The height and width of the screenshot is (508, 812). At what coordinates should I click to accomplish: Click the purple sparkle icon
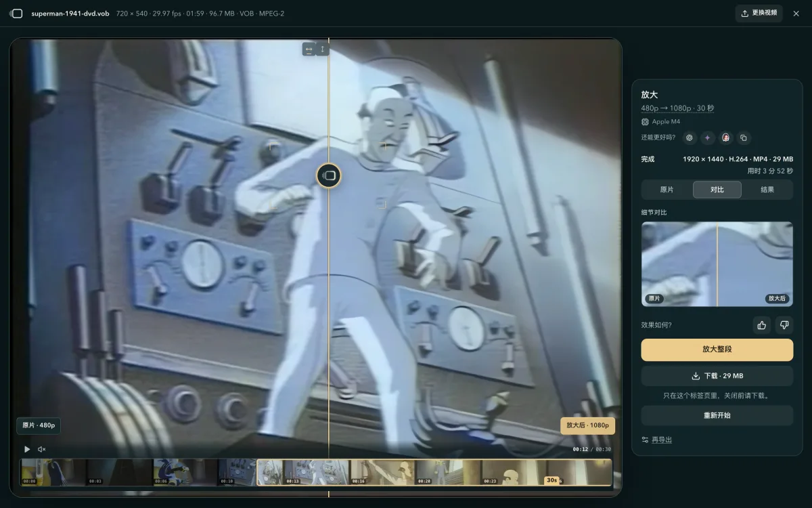pyautogui.click(x=708, y=137)
